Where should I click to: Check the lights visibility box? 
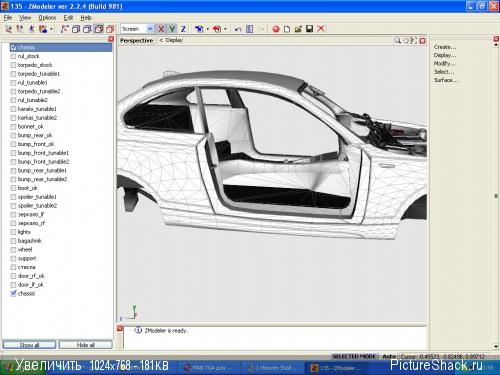coord(13,232)
